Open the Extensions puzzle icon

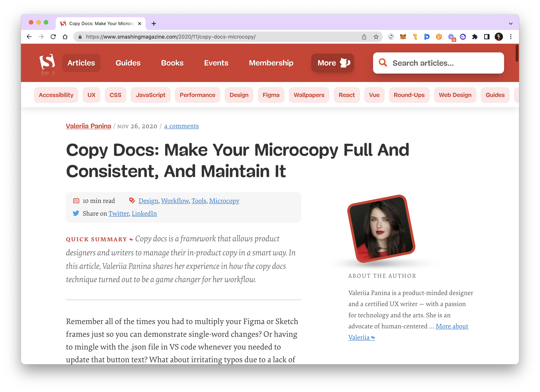pos(475,37)
